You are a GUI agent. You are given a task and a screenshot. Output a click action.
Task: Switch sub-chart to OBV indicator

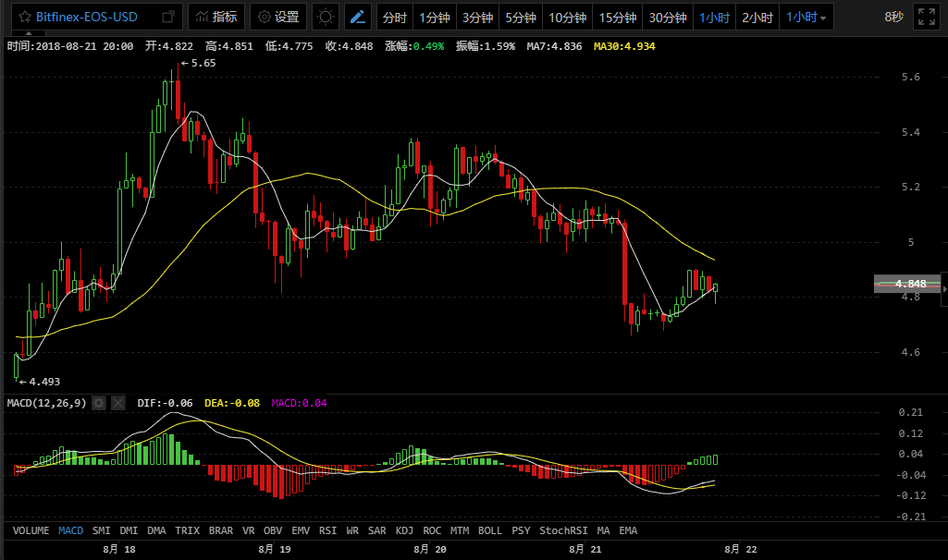(273, 530)
